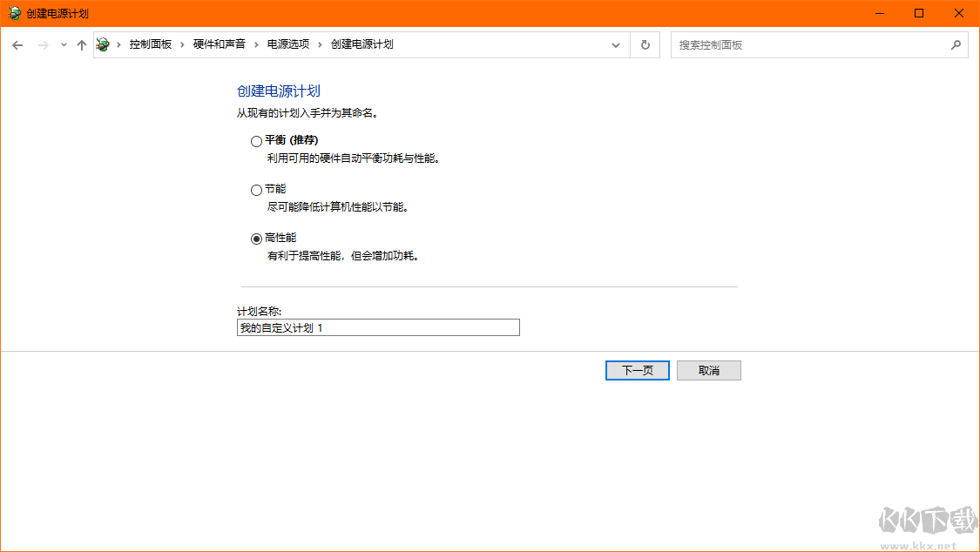Image resolution: width=980 pixels, height=552 pixels.
Task: Click the 下一页 button
Action: pyautogui.click(x=637, y=370)
